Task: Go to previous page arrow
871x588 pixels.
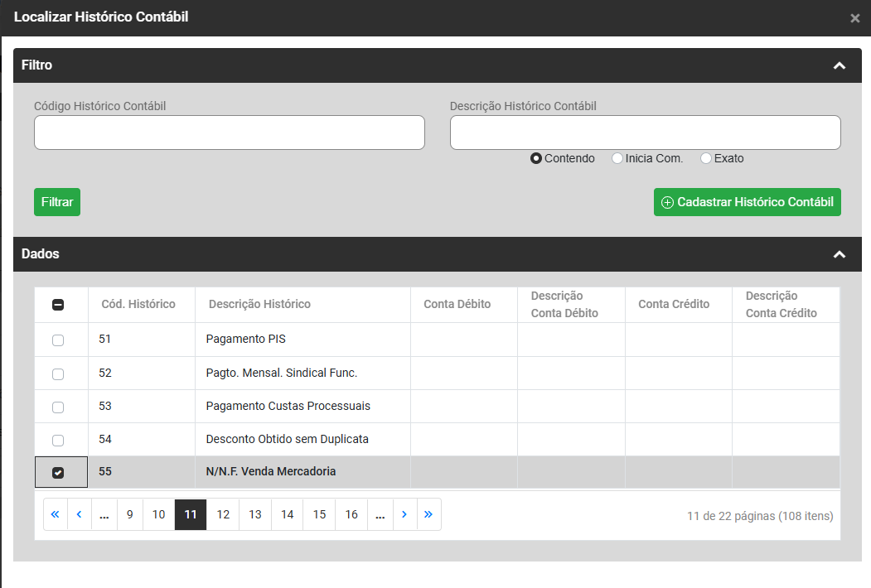Action: [x=79, y=514]
